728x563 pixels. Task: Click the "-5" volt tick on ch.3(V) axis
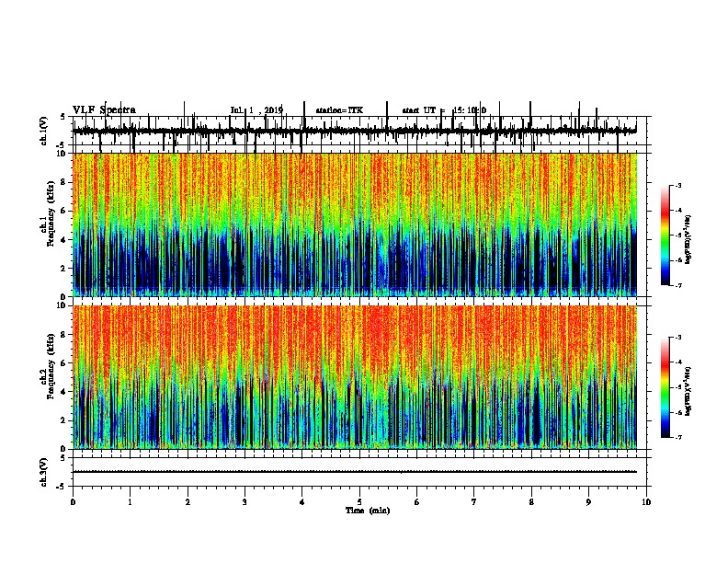point(62,487)
